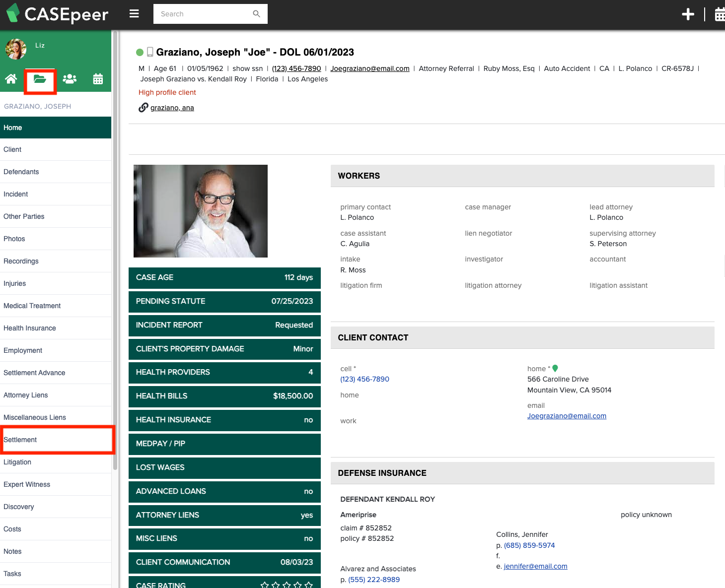Open the Health Insurance sidebar item
The width and height of the screenshot is (725, 588).
(56, 328)
